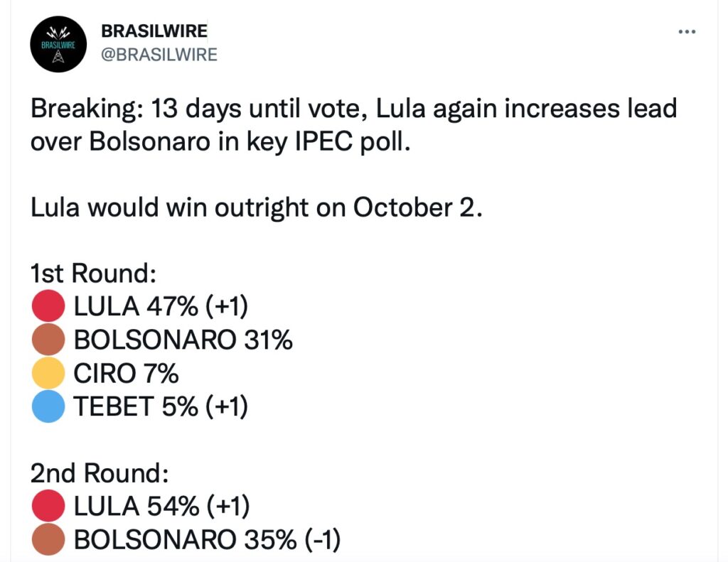Click the "BOLSONARO 31%" text
Screen dimensions: 728x562
183,340
